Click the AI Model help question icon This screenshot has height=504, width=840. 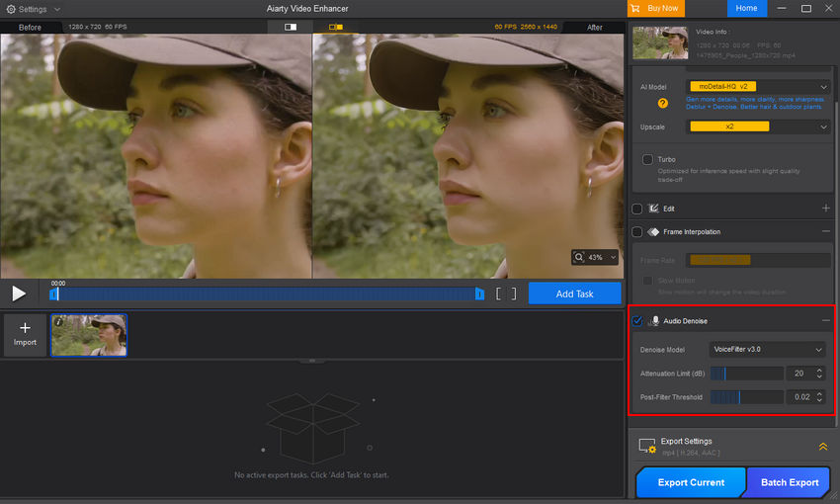tap(663, 104)
